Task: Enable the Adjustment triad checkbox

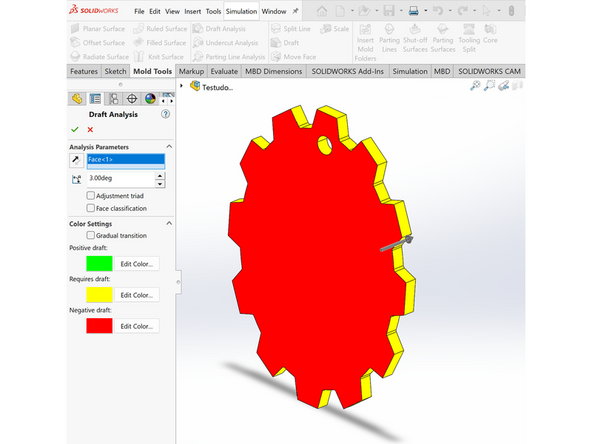Action: pos(91,196)
